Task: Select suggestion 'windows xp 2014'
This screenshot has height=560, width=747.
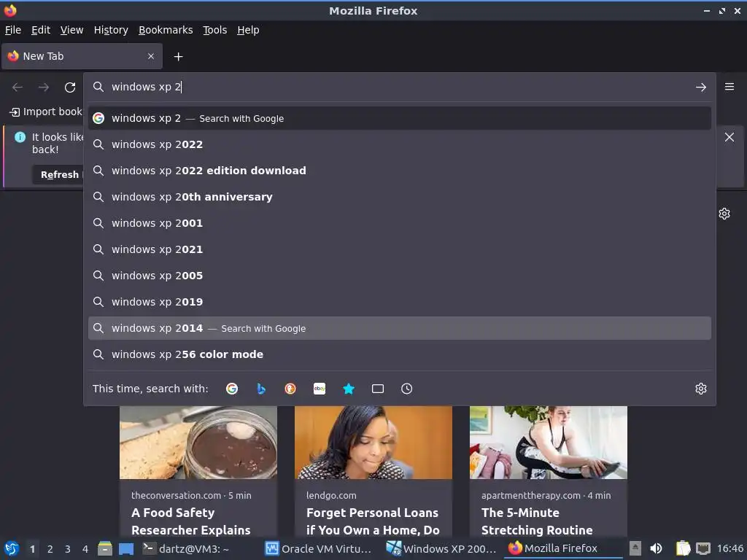Action: (399, 328)
